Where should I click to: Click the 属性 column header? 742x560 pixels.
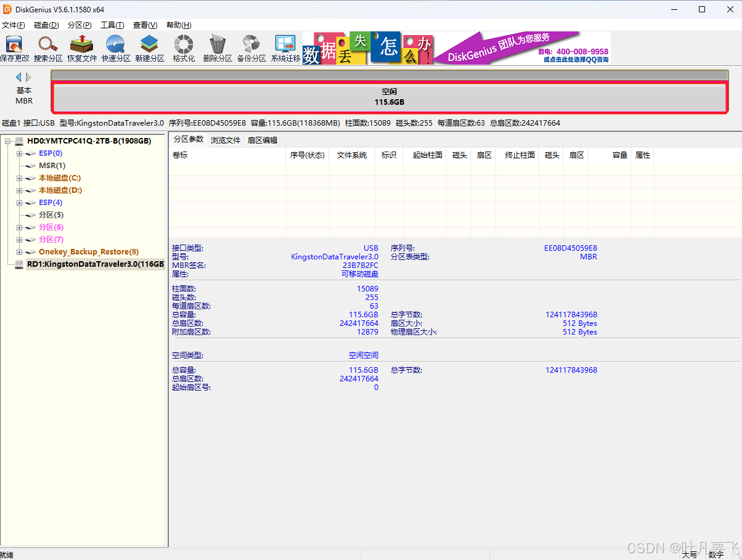[643, 155]
